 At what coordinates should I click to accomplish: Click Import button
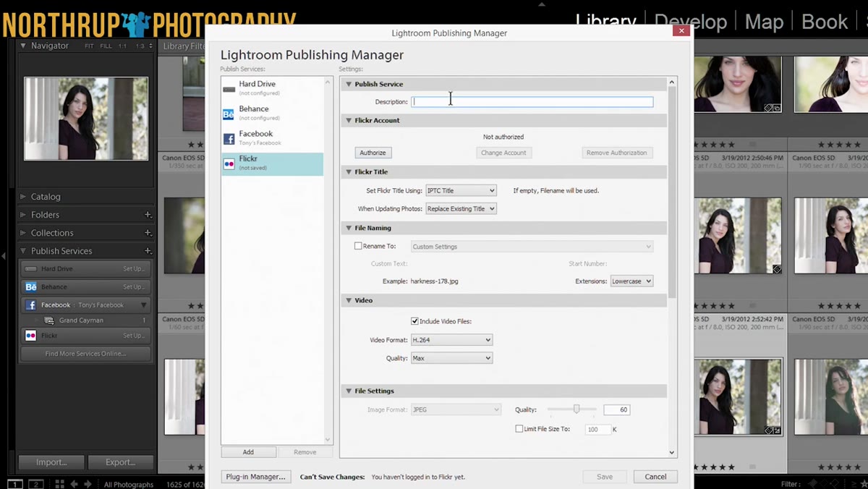click(x=51, y=462)
